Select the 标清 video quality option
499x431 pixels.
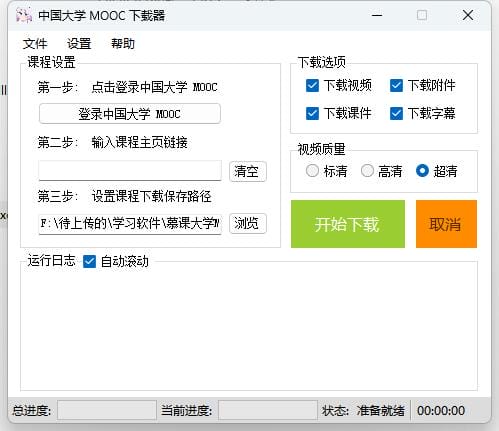pyautogui.click(x=312, y=171)
